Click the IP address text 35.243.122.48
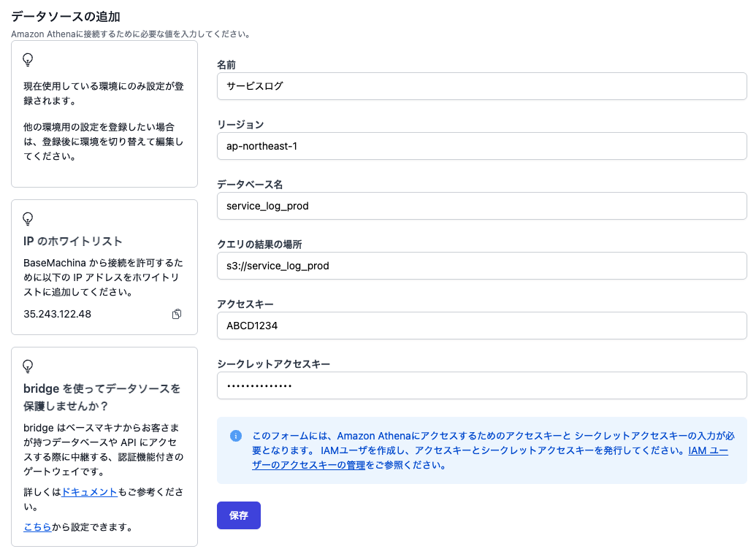Screen dimensions: 756x557 point(58,314)
